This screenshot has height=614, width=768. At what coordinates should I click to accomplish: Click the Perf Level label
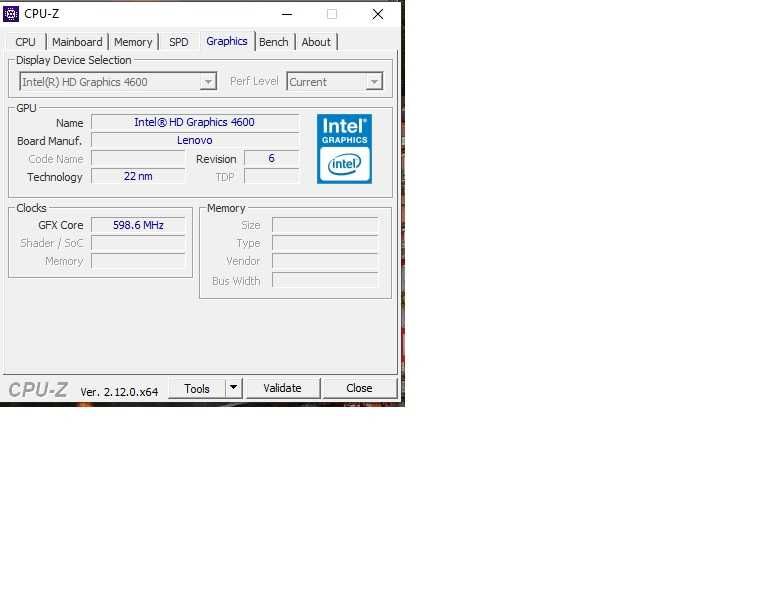(x=254, y=81)
